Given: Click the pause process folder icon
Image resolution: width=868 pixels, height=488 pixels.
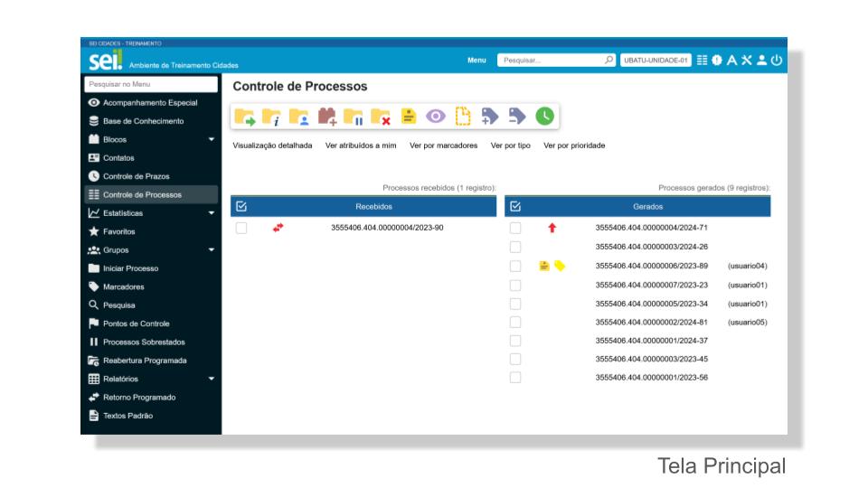Looking at the screenshot, I should [354, 117].
